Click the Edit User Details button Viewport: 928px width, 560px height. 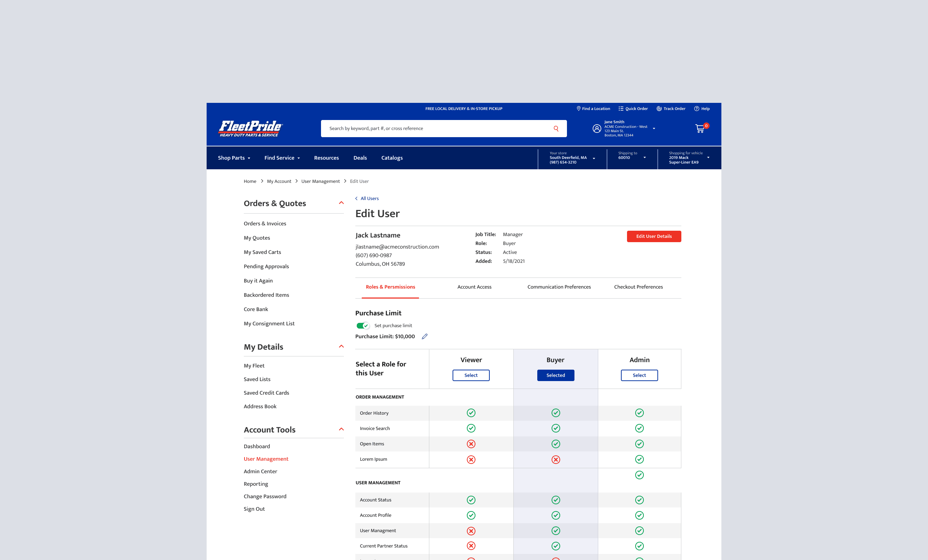653,236
